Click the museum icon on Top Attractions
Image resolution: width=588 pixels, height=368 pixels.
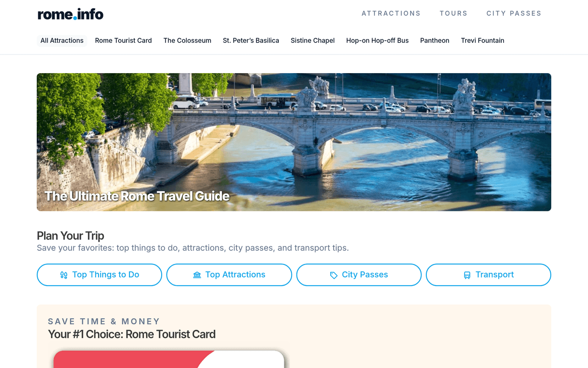[x=197, y=275]
